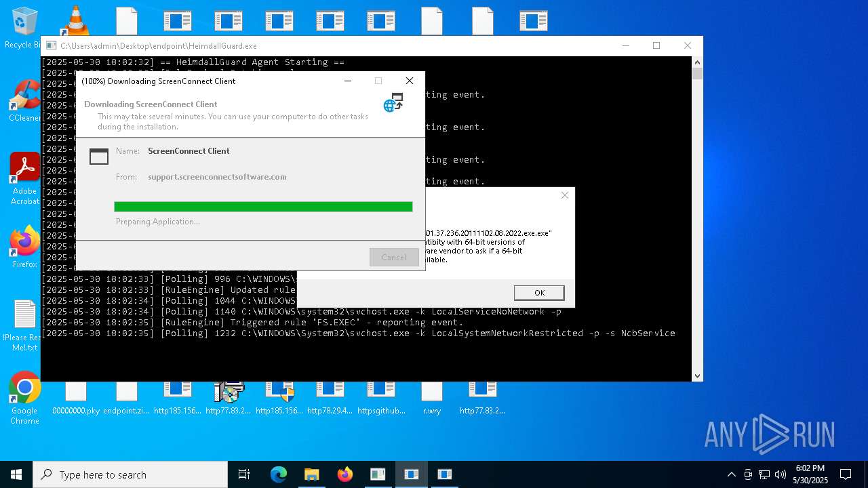Select the http185.156... file with shield icon
This screenshot has width=868, height=488.
point(279,398)
